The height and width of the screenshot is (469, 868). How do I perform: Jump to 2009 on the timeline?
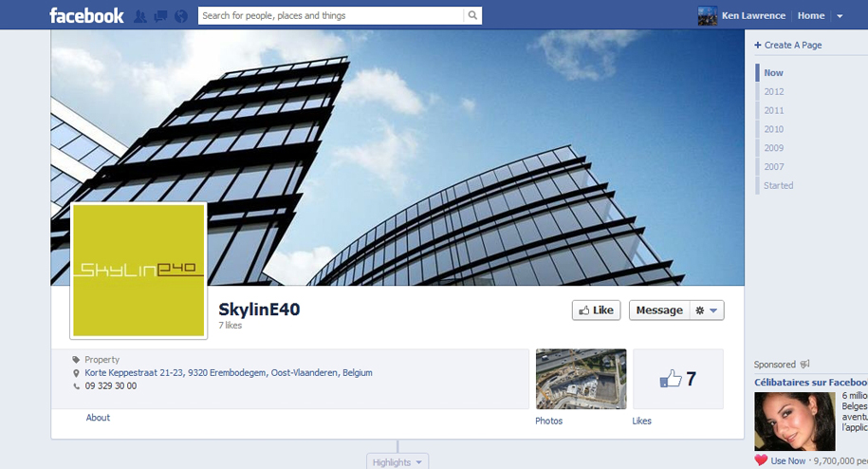click(774, 148)
